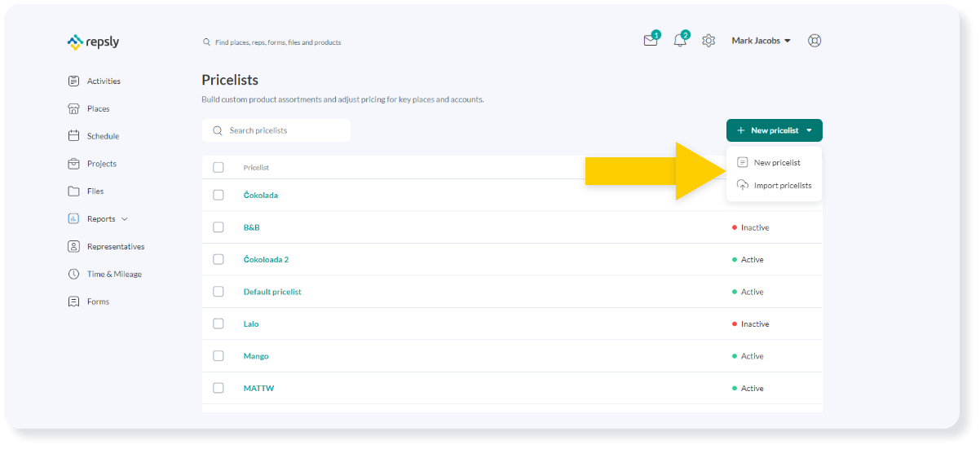This screenshot has height=449, width=980.
Task: Open the MATTW pricelist link
Action: [x=258, y=388]
